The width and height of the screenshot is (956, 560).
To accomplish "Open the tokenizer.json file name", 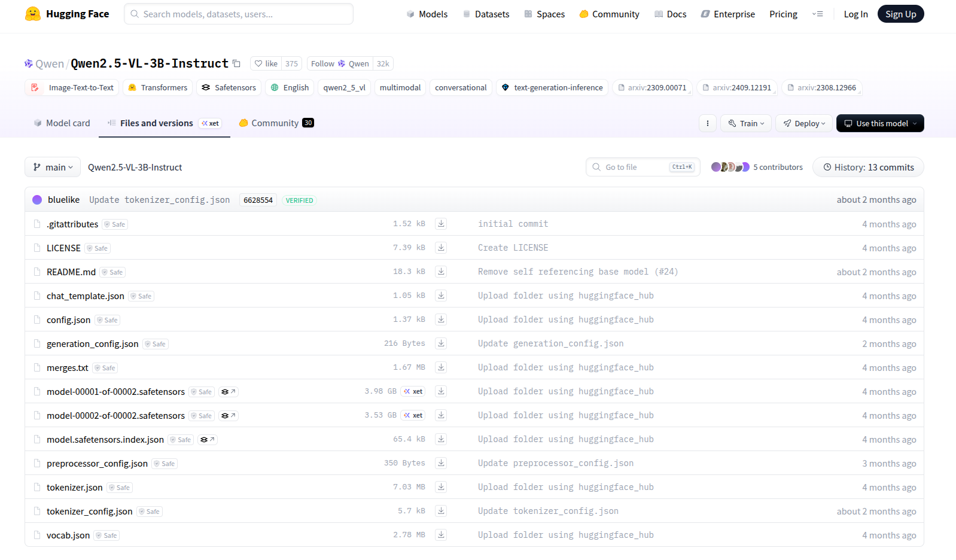I will click(75, 487).
